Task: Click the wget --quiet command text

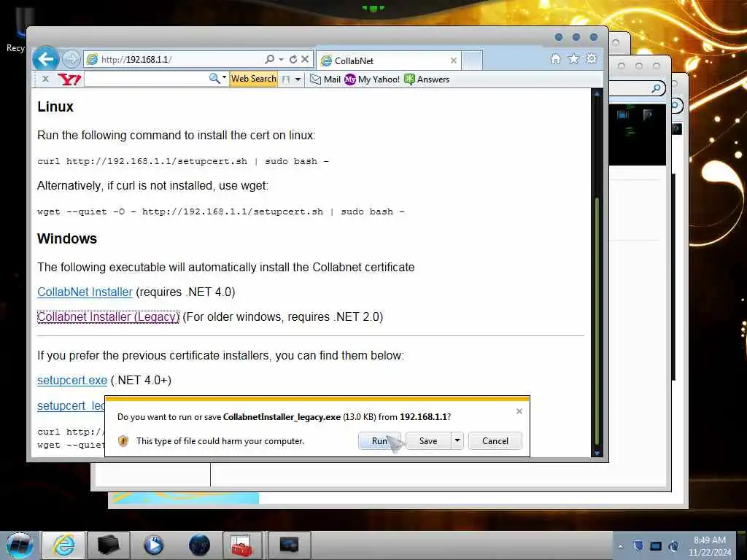Action: (x=221, y=211)
